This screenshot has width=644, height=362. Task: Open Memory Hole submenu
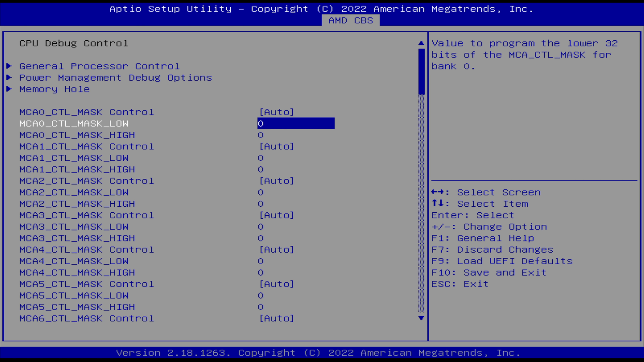(55, 89)
